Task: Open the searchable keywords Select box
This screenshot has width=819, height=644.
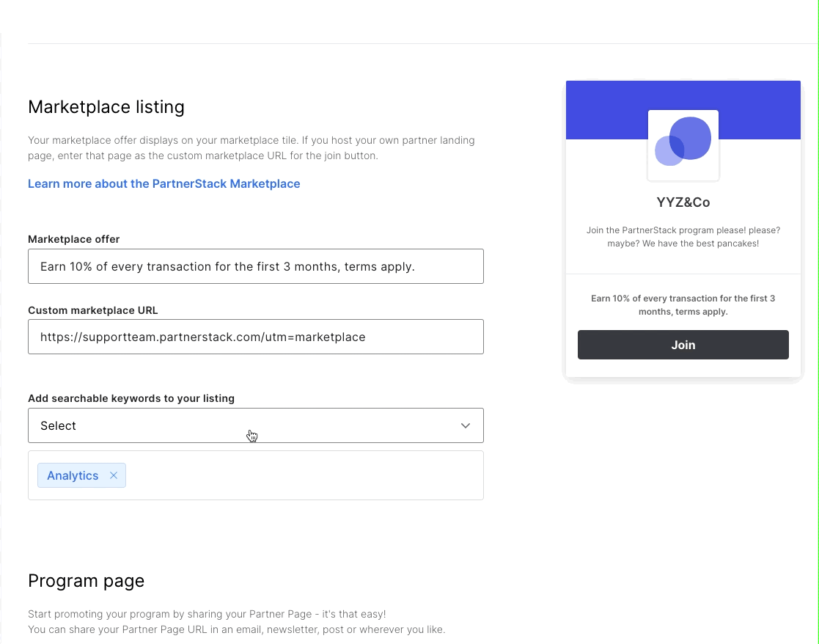Action: [x=255, y=425]
